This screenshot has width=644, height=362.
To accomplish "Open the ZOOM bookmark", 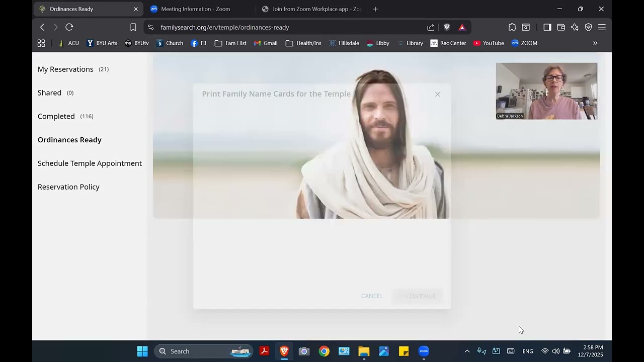I will [524, 43].
